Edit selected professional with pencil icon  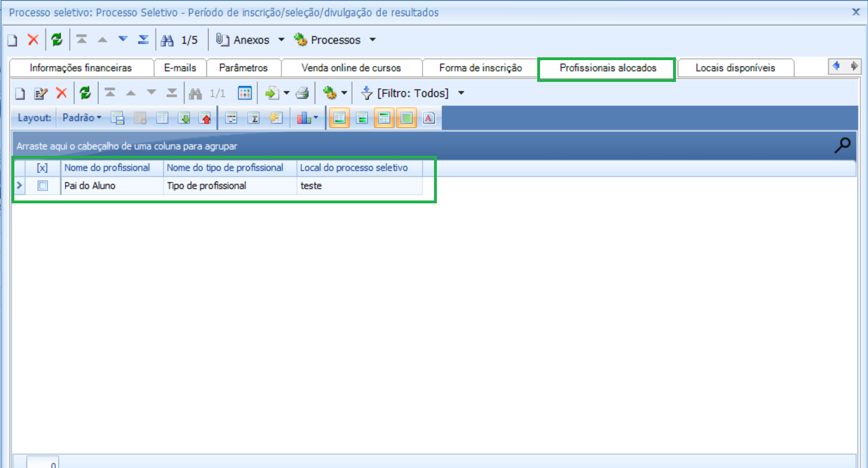pos(41,93)
